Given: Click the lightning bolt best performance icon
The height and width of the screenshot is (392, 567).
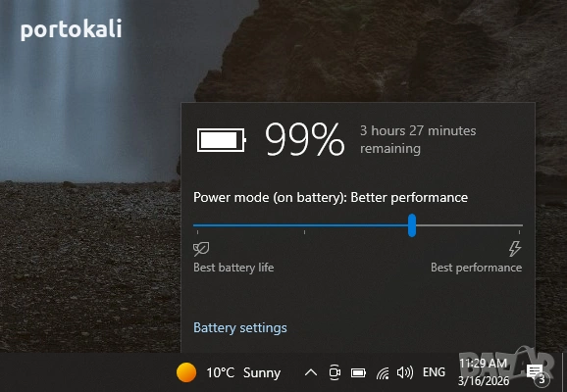Looking at the screenshot, I should coord(515,249).
